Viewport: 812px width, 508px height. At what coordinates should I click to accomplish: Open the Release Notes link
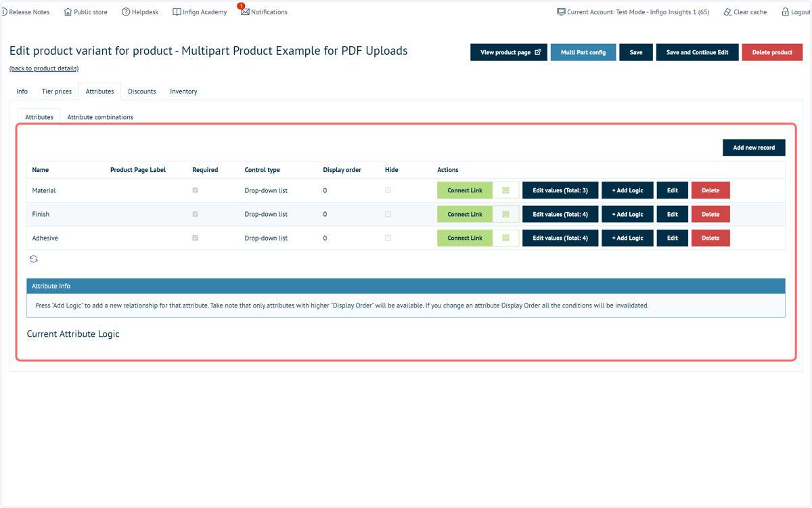29,12
